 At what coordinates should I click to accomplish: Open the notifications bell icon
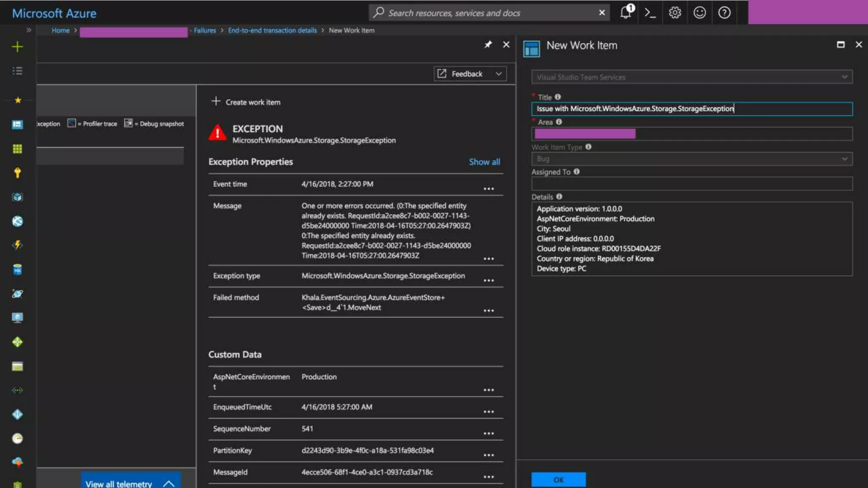626,12
